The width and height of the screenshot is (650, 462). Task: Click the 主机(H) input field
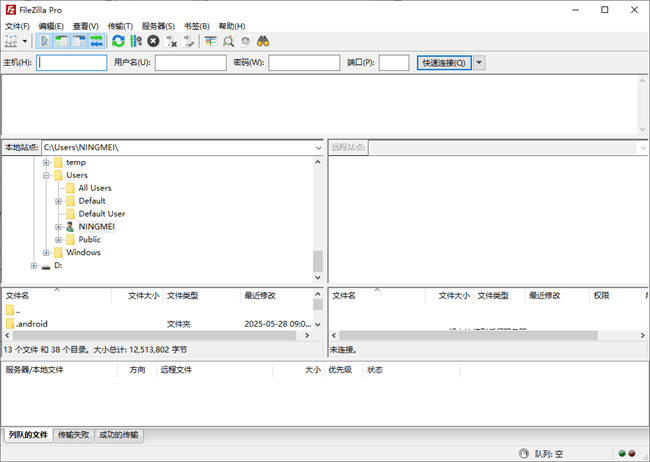71,63
